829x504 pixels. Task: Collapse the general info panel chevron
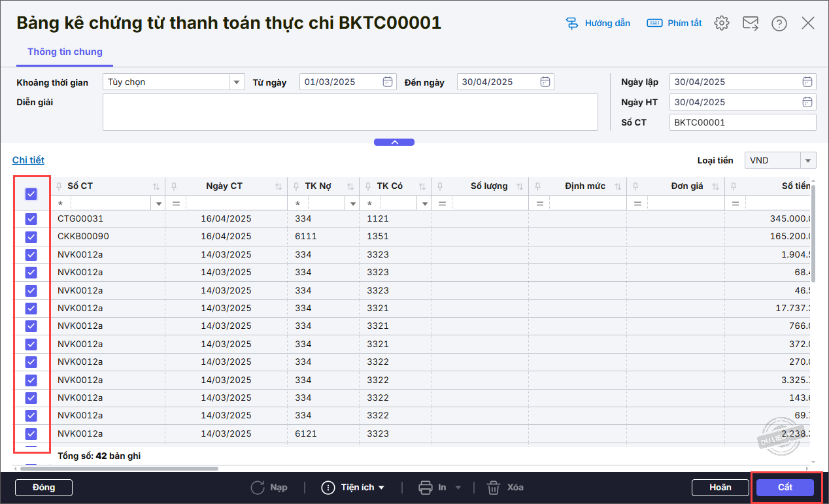click(394, 142)
